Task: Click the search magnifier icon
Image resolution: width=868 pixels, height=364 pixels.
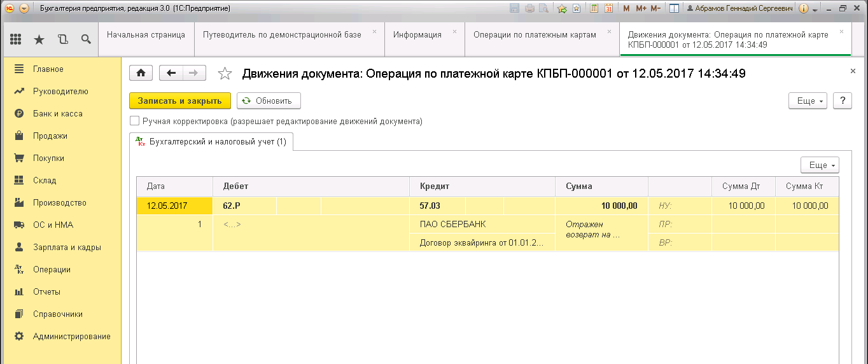Action: tap(86, 39)
